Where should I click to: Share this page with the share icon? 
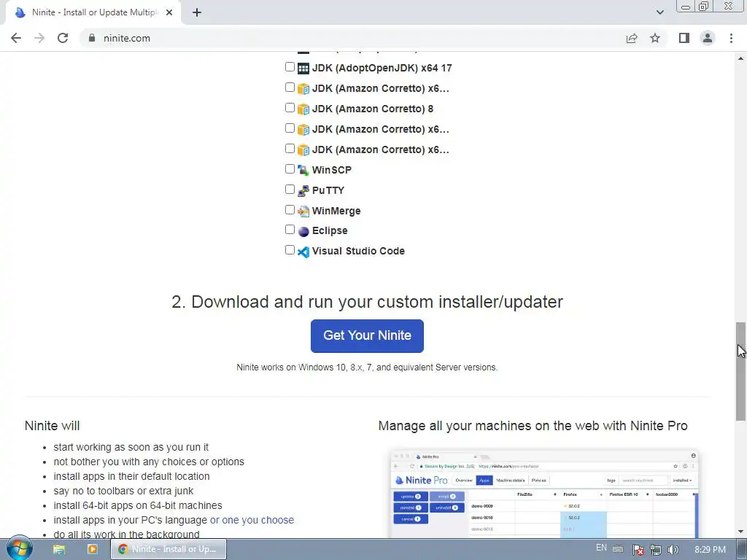point(632,38)
